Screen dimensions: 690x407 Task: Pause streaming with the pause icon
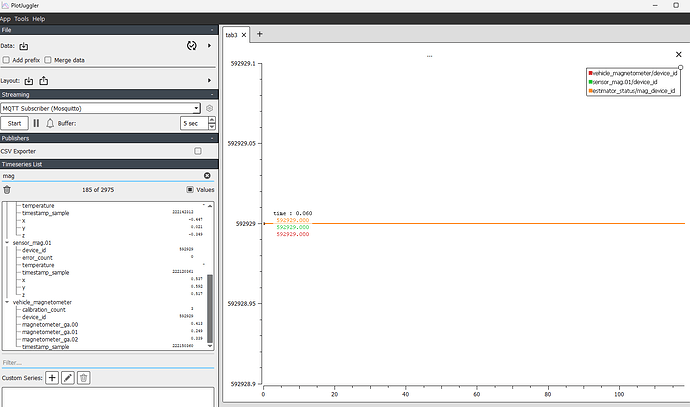click(37, 123)
